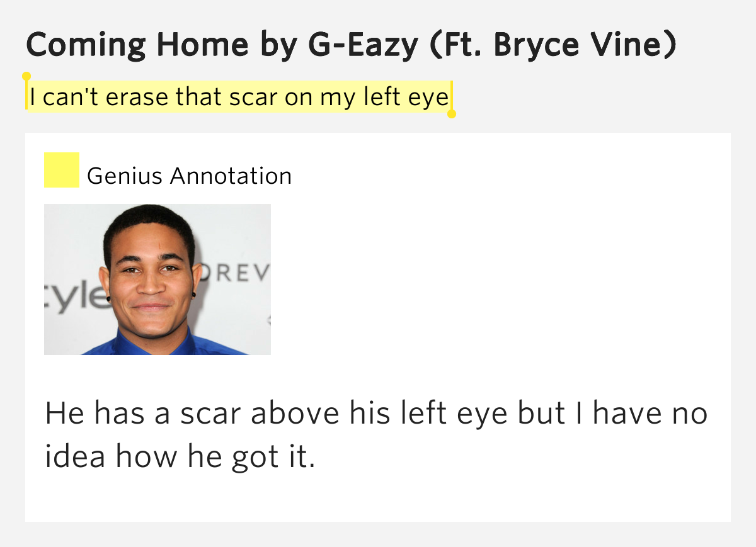The height and width of the screenshot is (547, 756).
Task: Click the "yle" logo text in photo
Action: [72, 296]
